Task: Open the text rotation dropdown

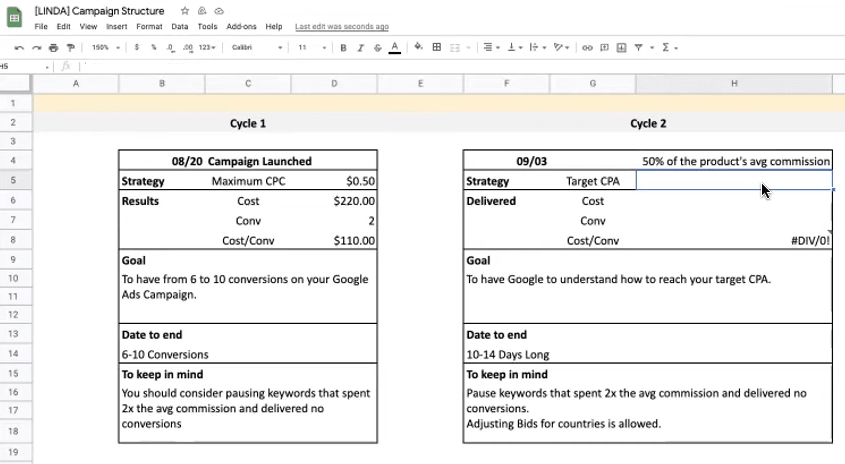Action: [x=562, y=47]
